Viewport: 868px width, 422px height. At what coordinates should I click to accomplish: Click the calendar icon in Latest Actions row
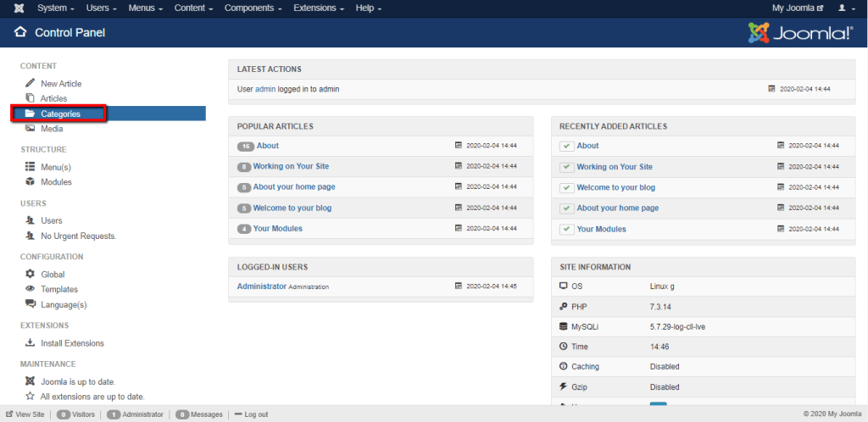coord(771,88)
